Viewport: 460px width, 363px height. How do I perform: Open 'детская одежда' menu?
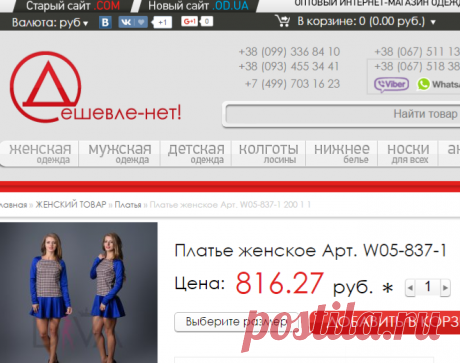(x=196, y=153)
